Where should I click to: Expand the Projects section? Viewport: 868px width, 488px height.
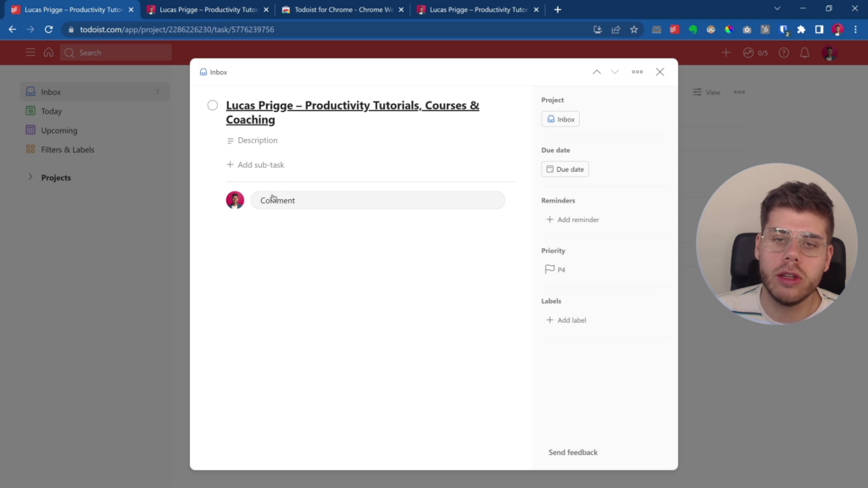tap(31, 177)
